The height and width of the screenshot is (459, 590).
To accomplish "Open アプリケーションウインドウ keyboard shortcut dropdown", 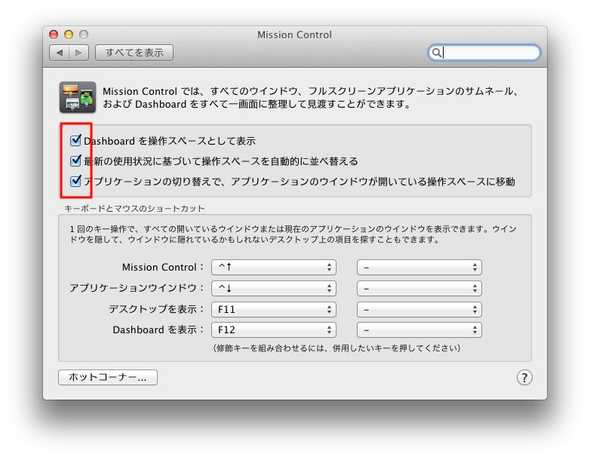I will click(274, 288).
